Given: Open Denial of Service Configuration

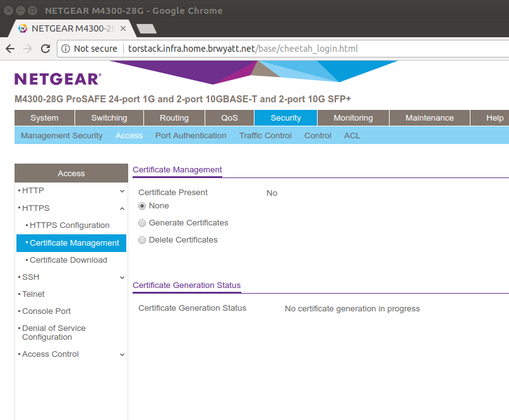Looking at the screenshot, I should pyautogui.click(x=54, y=333).
